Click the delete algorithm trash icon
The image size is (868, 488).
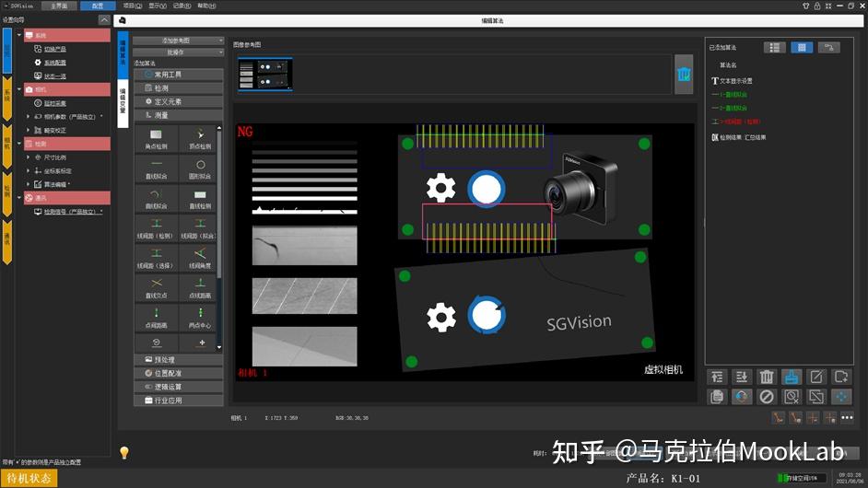point(767,378)
